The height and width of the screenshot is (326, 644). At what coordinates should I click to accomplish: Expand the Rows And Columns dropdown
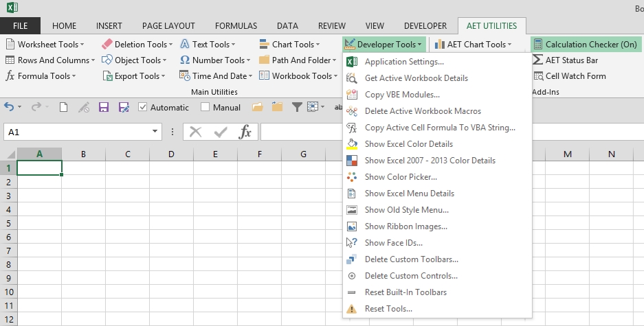(50, 60)
